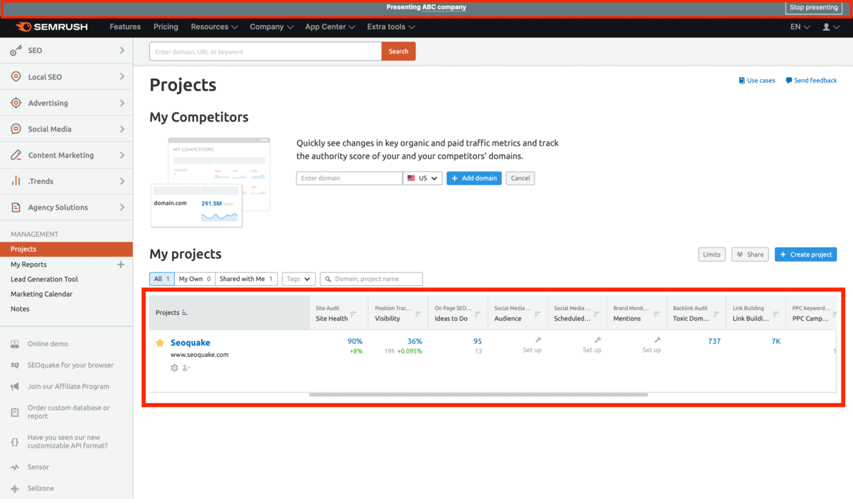Sort the Projects column header icon
The image size is (853, 504).
pyautogui.click(x=185, y=313)
